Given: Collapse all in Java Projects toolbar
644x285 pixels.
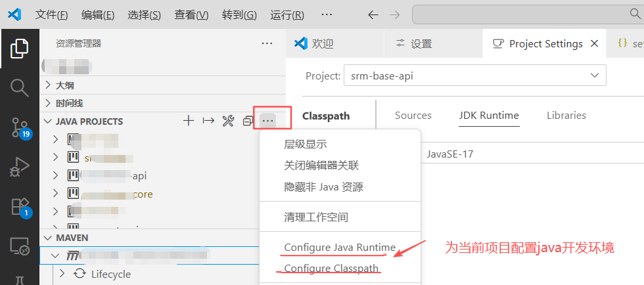Looking at the screenshot, I should (x=248, y=121).
